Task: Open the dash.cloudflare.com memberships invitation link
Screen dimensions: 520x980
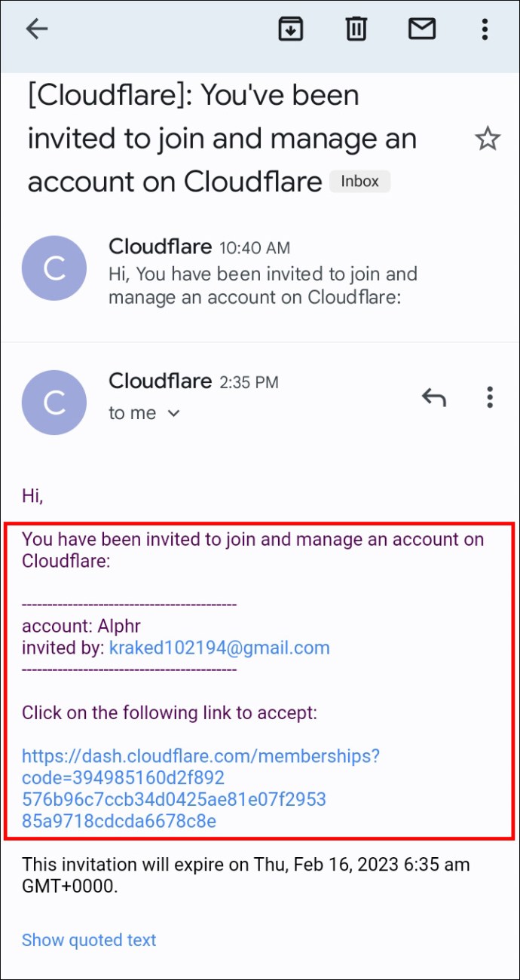Action: click(x=201, y=788)
